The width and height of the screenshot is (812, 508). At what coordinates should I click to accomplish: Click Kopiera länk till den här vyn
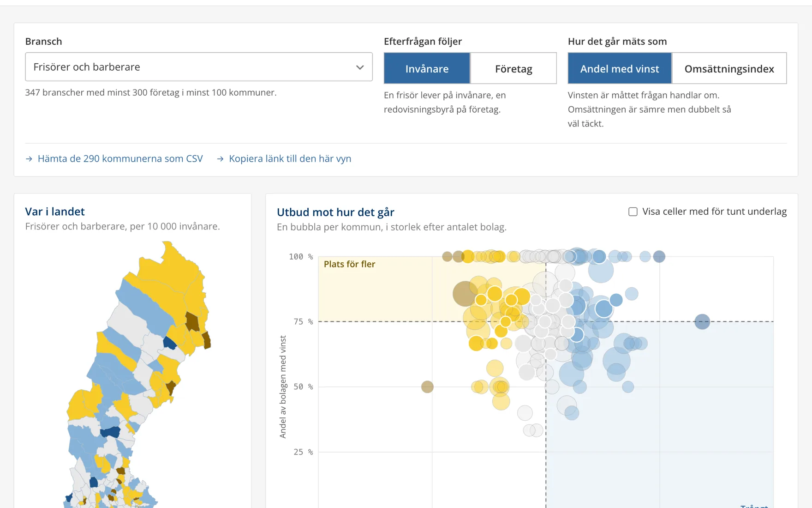[284, 158]
